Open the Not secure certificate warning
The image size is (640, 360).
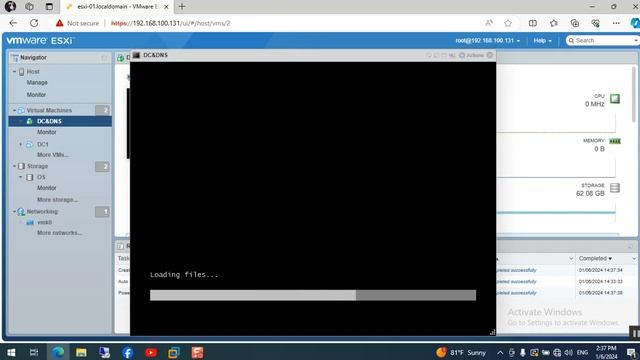pos(77,23)
